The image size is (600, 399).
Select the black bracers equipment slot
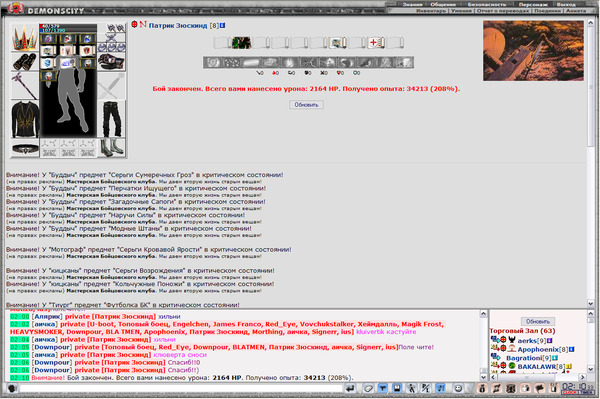click(x=24, y=62)
